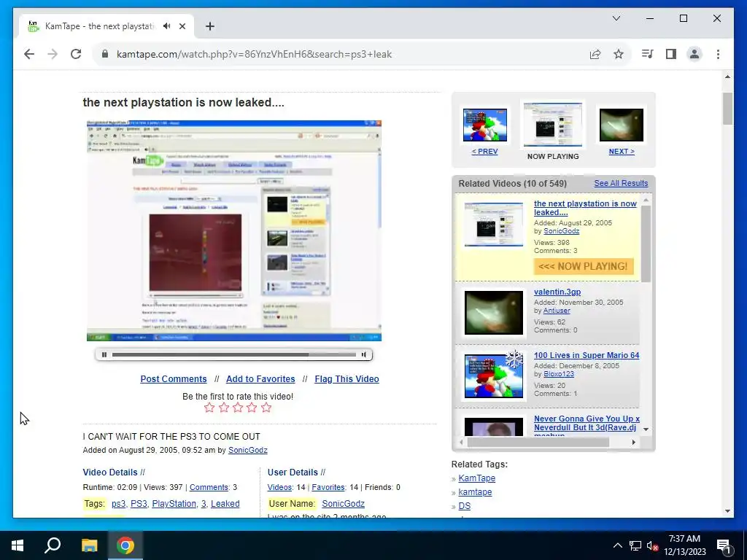The image size is (747, 560).
Task: Rate the video three stars
Action: 238,408
